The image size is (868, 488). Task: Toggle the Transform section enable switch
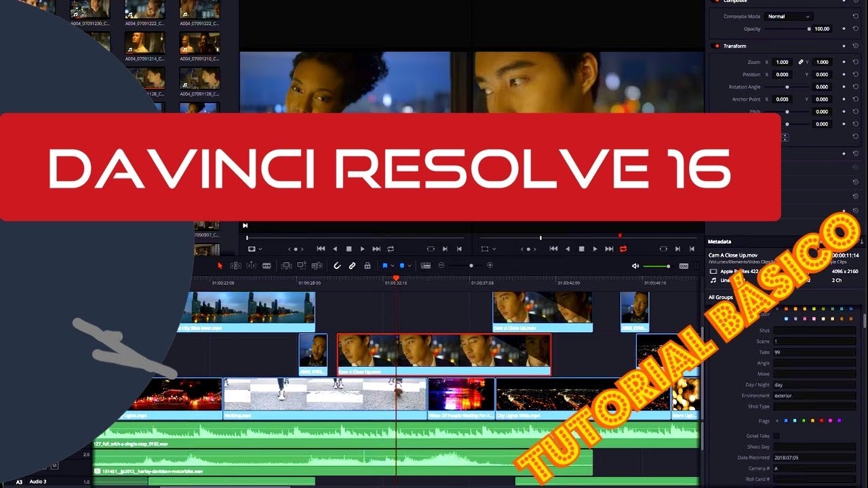coord(715,46)
